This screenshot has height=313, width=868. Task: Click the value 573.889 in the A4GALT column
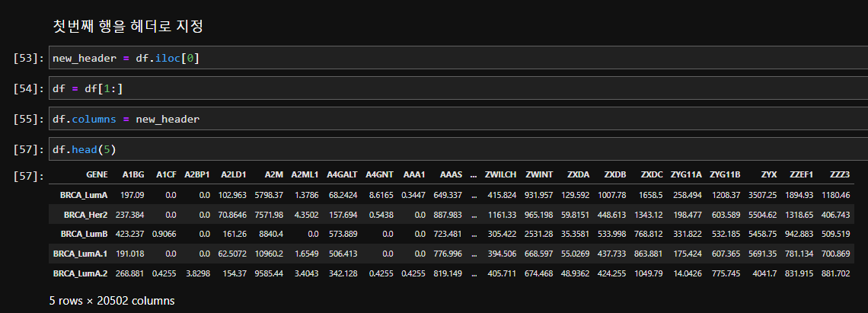click(x=343, y=234)
